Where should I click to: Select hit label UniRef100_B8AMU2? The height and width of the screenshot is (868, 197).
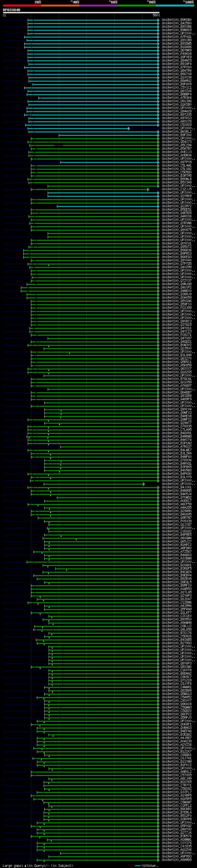click(x=177, y=81)
